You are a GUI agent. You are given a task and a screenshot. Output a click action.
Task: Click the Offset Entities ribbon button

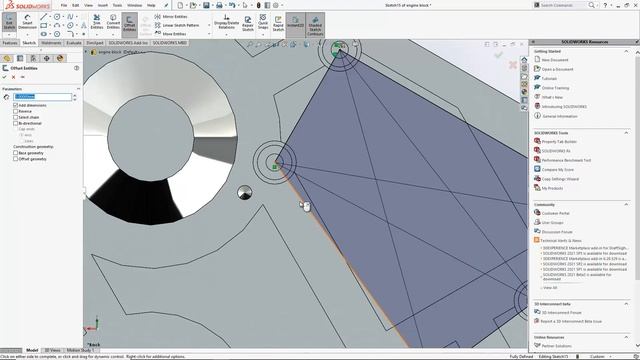(x=129, y=24)
